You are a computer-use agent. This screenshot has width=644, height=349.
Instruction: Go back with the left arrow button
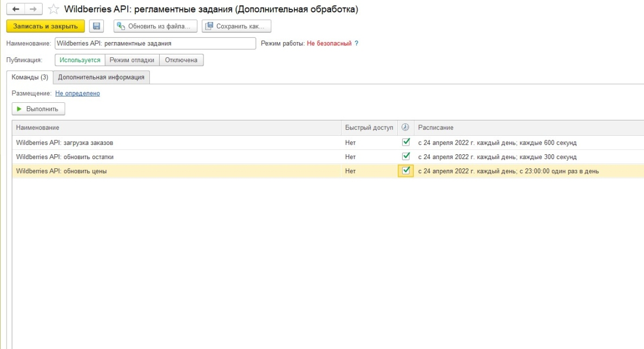coord(16,9)
